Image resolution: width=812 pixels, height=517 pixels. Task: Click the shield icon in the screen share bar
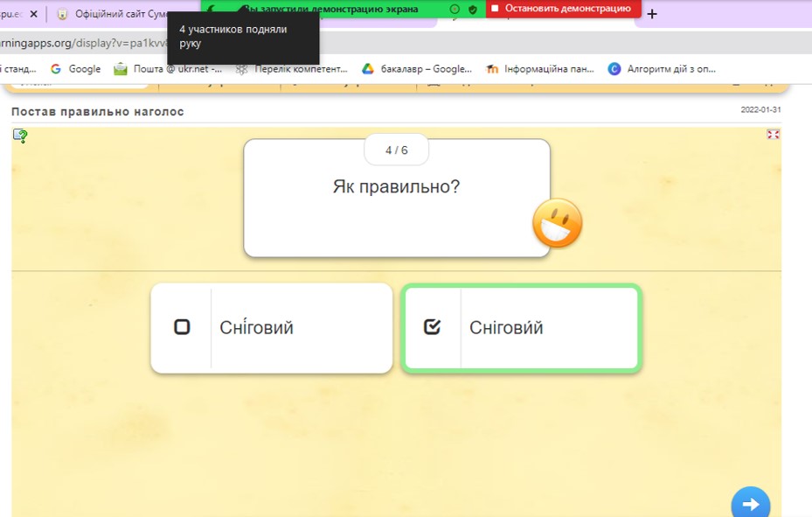point(473,9)
